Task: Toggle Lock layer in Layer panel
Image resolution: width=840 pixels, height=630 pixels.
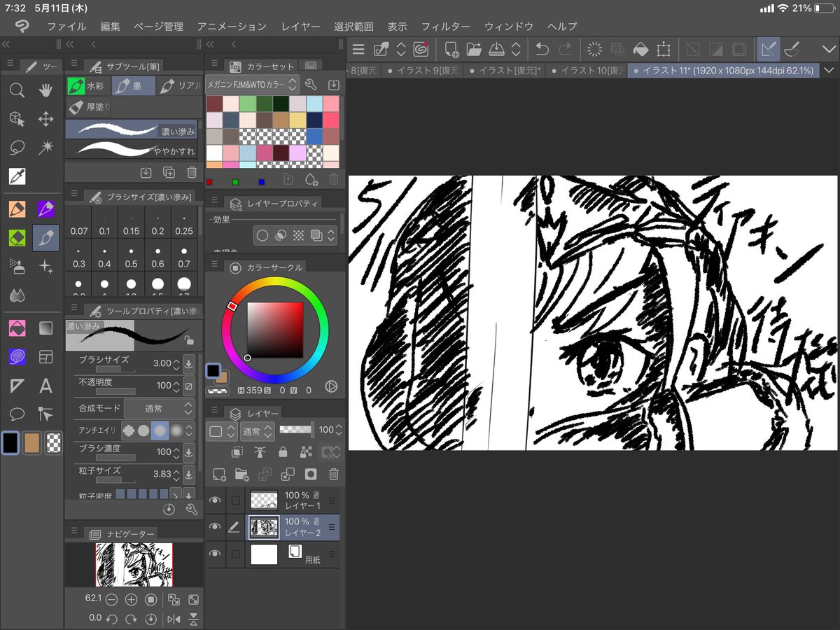Action: pyautogui.click(x=283, y=452)
